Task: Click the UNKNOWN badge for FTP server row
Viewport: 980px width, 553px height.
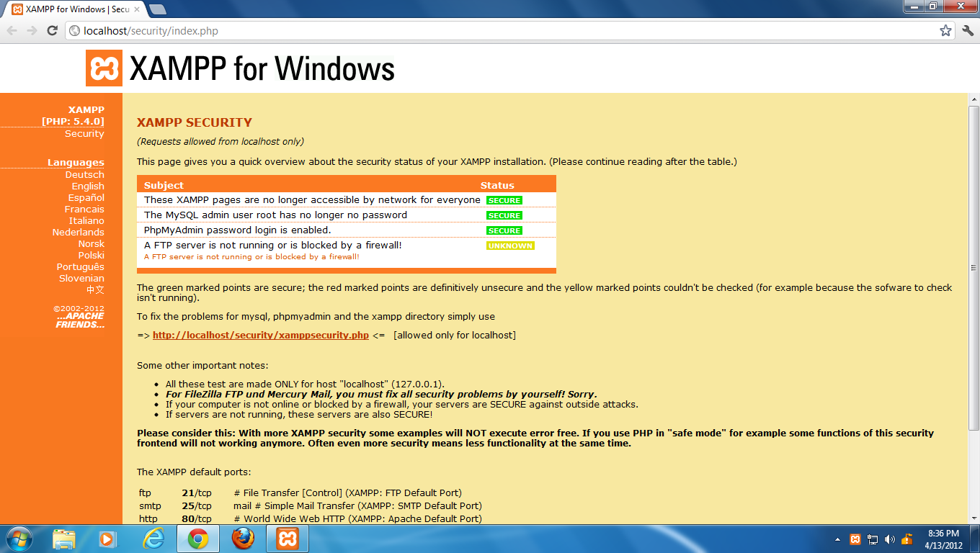Action: 510,246
